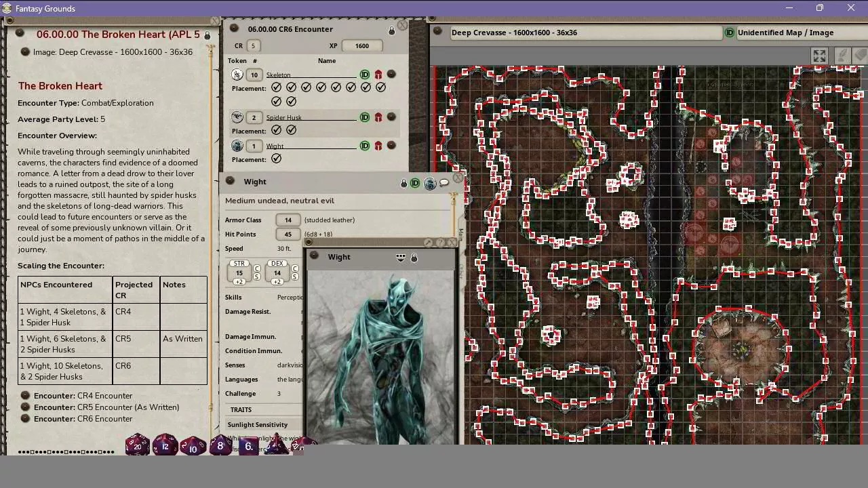Roll the d20 die
The height and width of the screenshot is (488, 868).
138,445
